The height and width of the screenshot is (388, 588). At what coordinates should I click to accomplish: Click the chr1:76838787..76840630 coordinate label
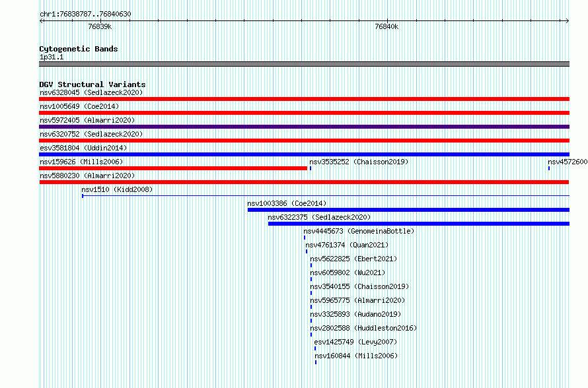[x=85, y=15]
